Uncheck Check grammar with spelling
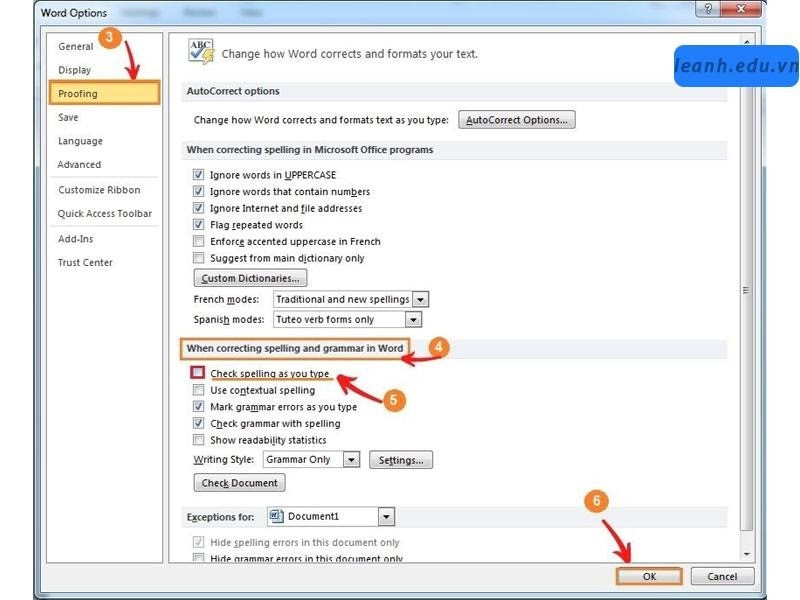The height and width of the screenshot is (600, 800). (198, 423)
